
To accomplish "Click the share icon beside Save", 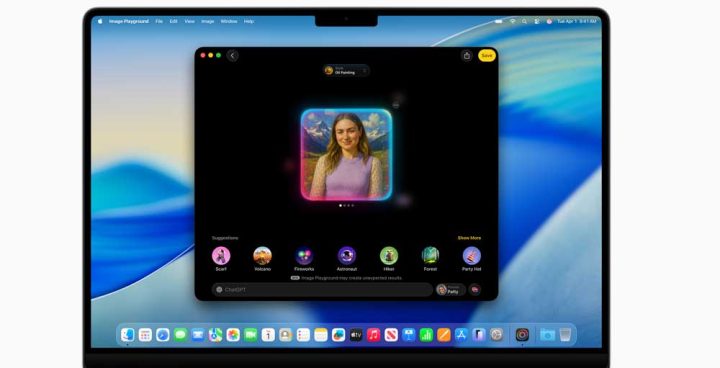I will 467,56.
